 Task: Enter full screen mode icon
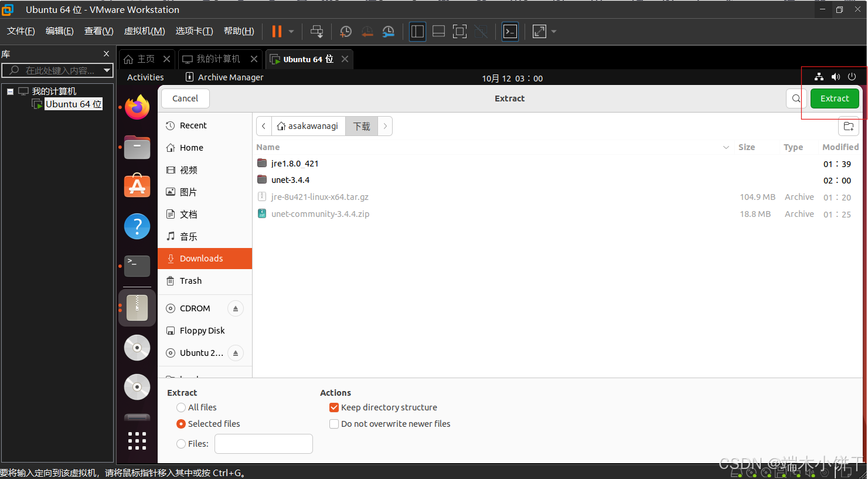click(460, 31)
